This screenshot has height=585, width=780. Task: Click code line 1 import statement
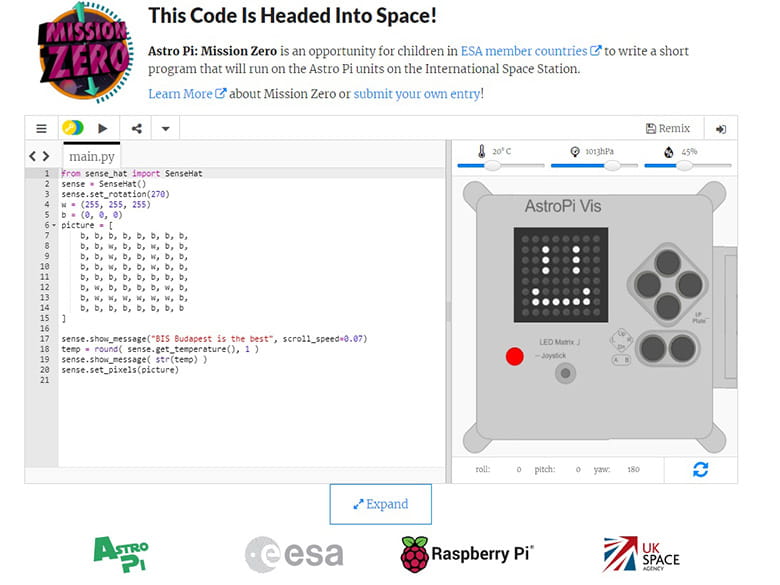pyautogui.click(x=132, y=174)
